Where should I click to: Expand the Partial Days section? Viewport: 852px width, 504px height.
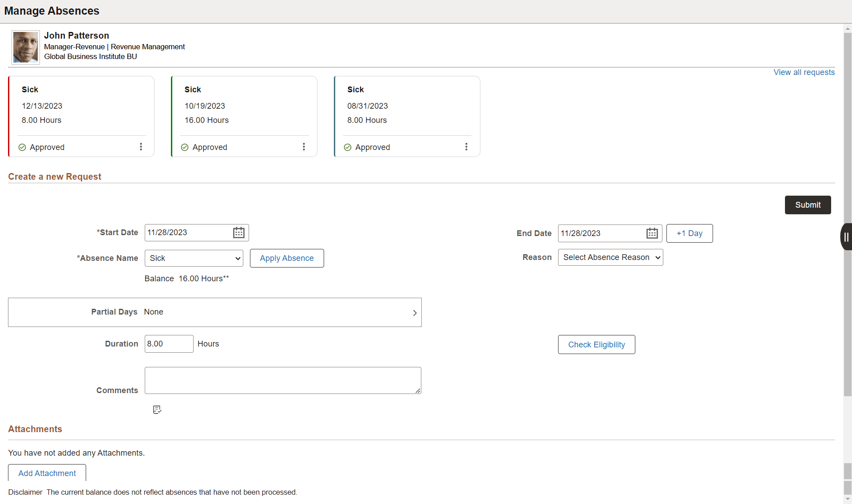[415, 312]
